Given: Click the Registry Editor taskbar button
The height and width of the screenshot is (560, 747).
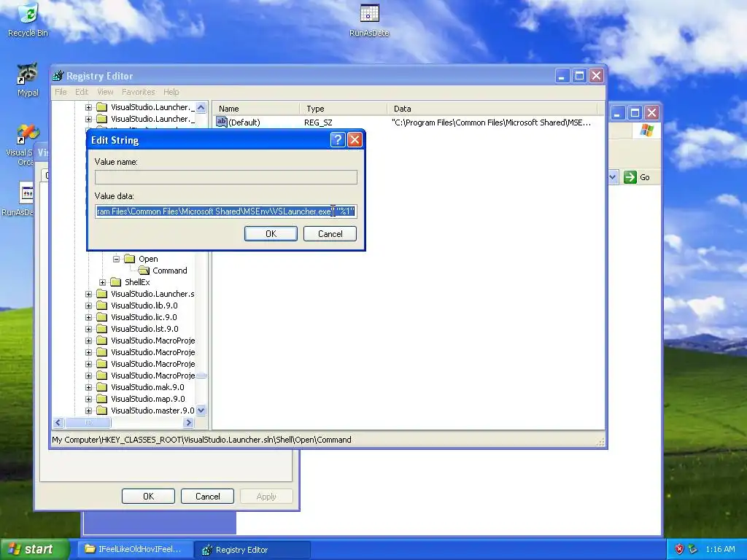Looking at the screenshot, I should tap(252, 550).
